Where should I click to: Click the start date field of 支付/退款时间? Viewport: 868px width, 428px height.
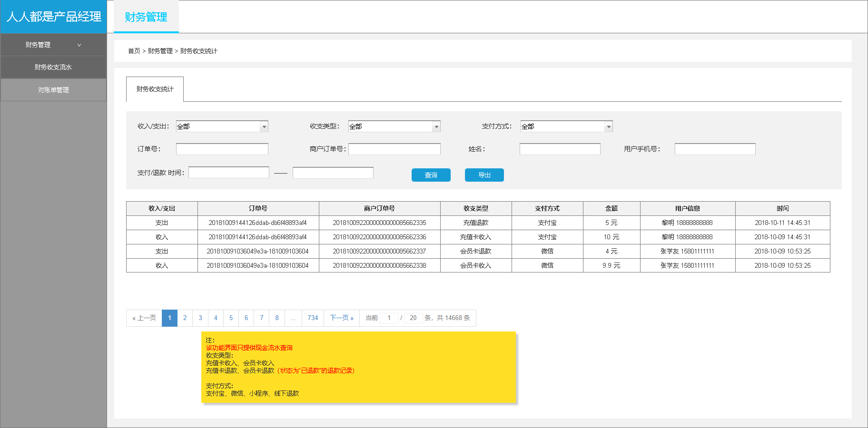click(228, 172)
